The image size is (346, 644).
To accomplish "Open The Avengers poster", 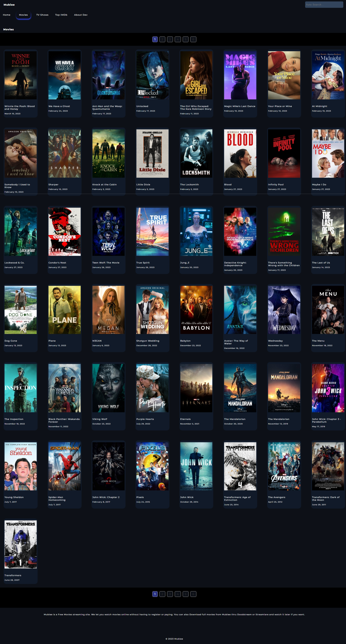I will pyautogui.click(x=284, y=466).
